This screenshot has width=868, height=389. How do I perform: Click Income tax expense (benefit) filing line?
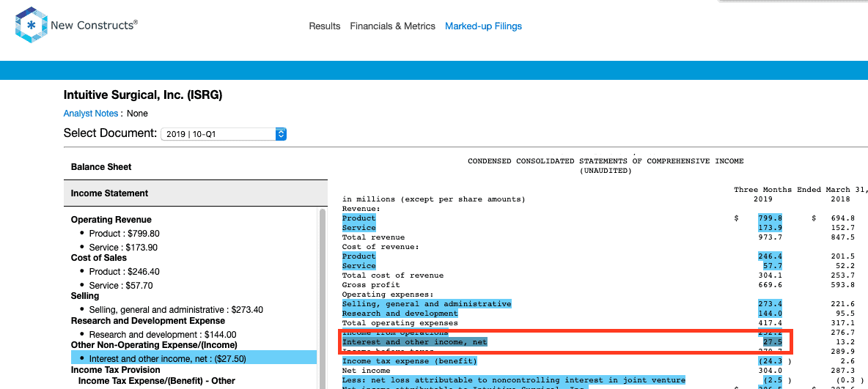click(410, 360)
